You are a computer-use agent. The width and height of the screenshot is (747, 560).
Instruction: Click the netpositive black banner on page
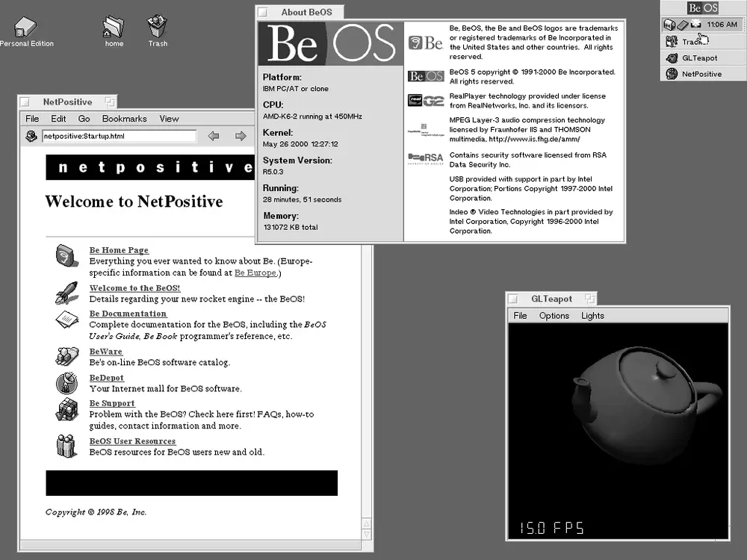click(x=150, y=167)
